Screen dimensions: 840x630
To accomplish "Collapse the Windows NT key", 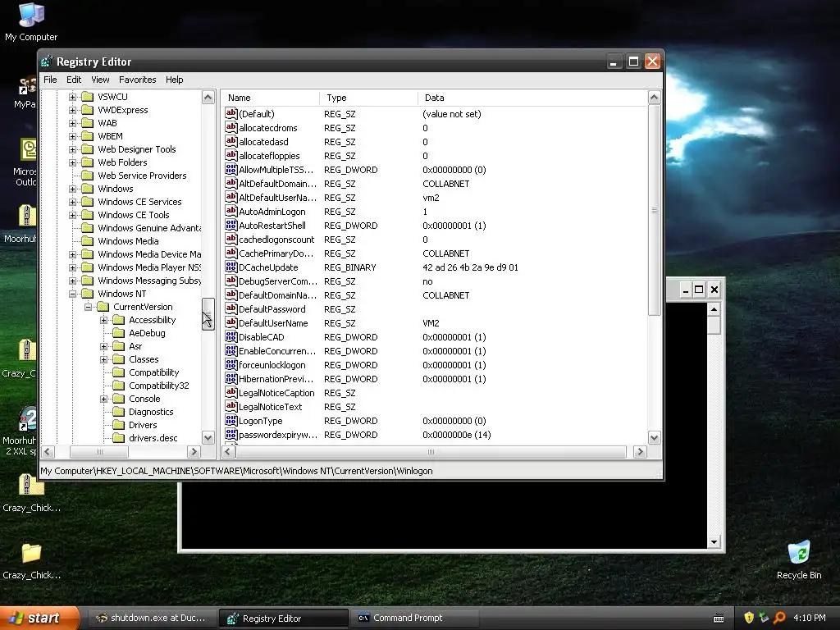I will [72, 294].
